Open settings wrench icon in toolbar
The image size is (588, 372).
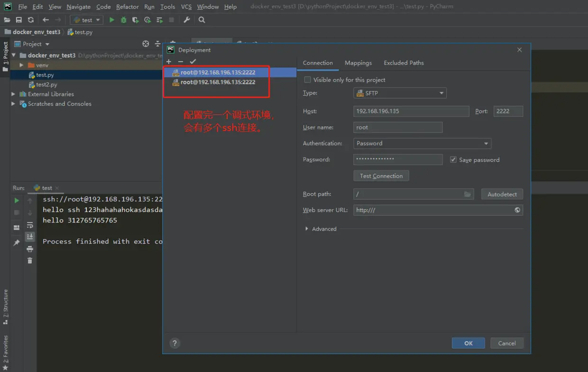tap(187, 20)
